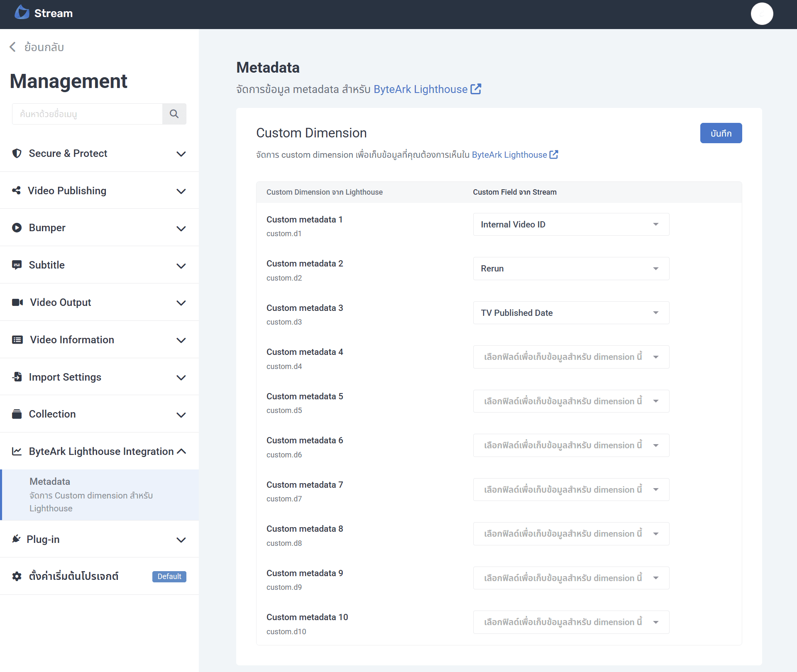Open Custom metadata 6 field dropdown
Viewport: 797px width, 672px height.
pyautogui.click(x=571, y=445)
